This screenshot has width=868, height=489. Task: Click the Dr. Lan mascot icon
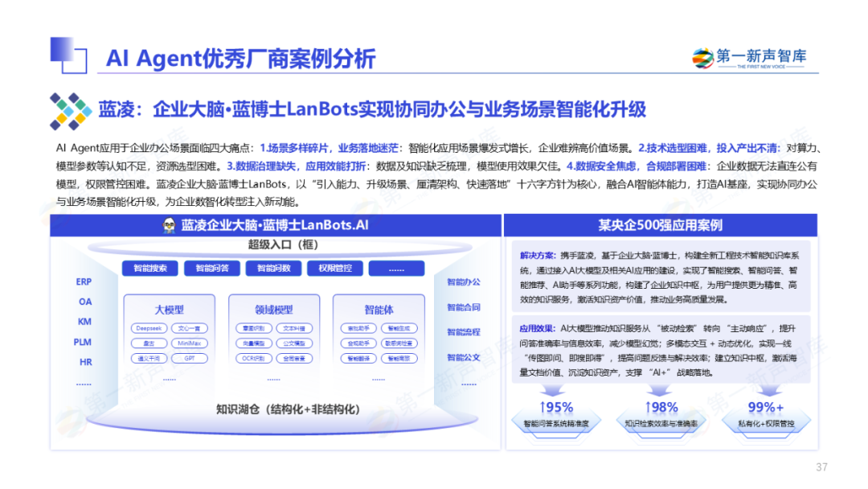click(x=170, y=224)
